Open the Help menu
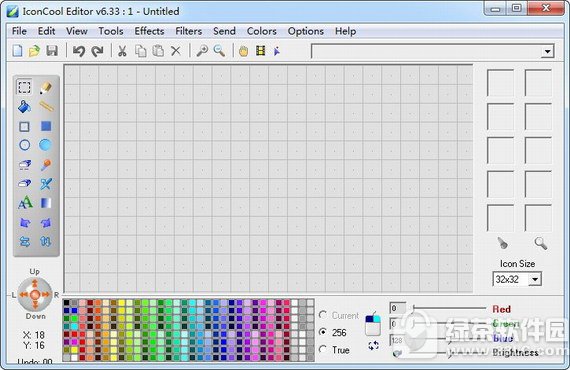The width and height of the screenshot is (570, 370). 345,31
